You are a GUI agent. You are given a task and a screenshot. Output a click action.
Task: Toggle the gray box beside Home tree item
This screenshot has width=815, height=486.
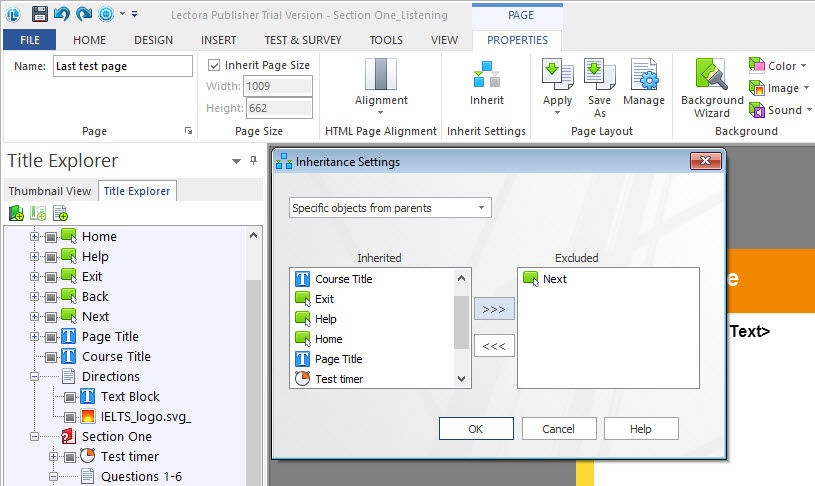pyautogui.click(x=50, y=237)
